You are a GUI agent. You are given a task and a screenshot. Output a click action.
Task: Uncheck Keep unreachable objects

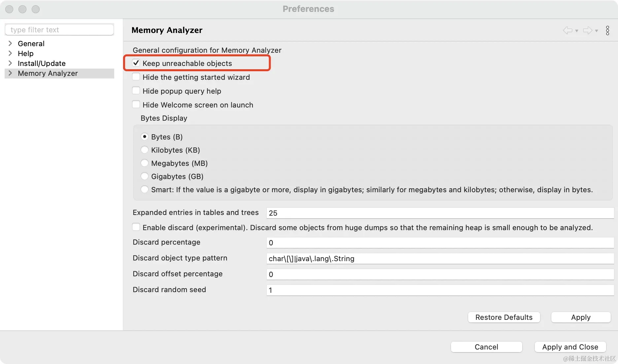tap(136, 63)
